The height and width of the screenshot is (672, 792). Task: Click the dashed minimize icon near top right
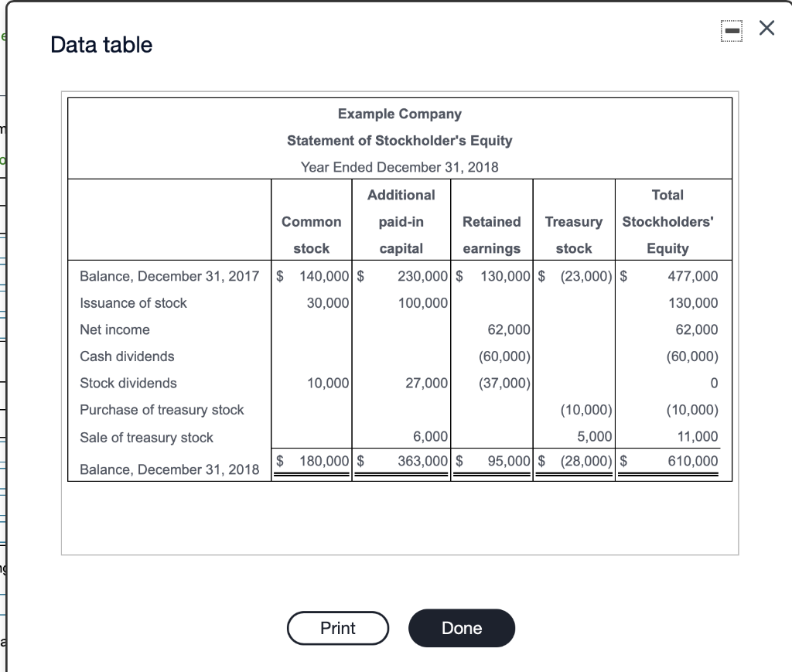(730, 28)
